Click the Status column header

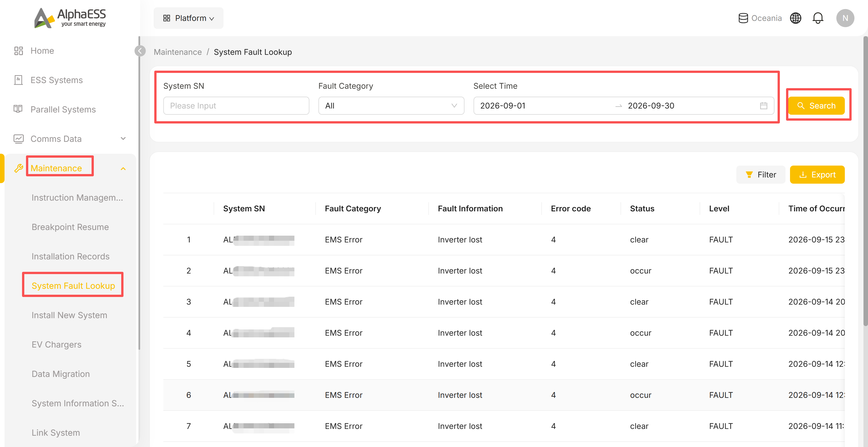tap(642, 209)
